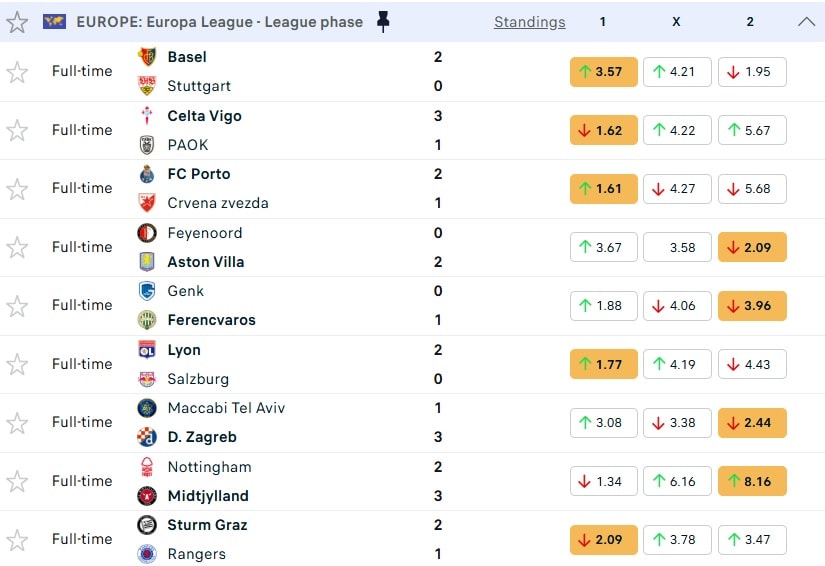Open the Standings link

pyautogui.click(x=529, y=22)
